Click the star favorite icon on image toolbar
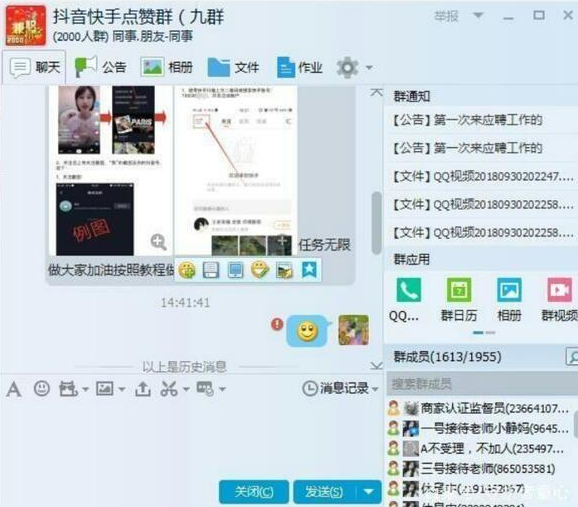This screenshot has width=578, height=507. point(309,270)
